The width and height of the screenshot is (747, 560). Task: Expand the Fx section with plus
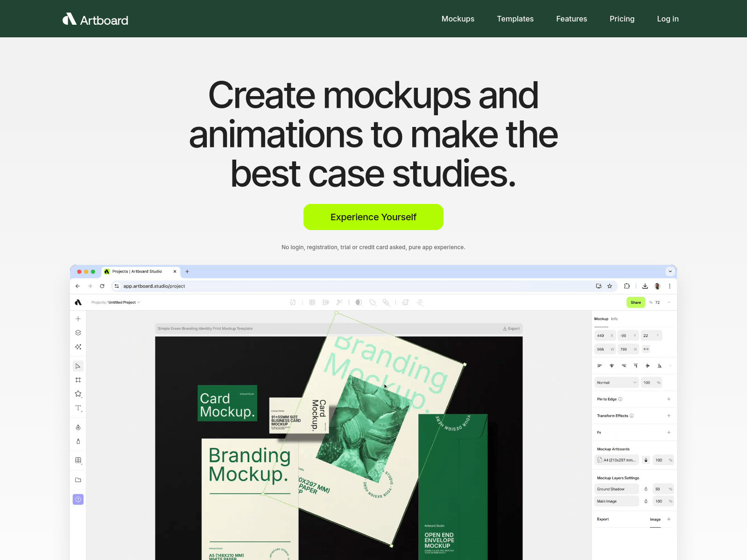click(x=669, y=433)
